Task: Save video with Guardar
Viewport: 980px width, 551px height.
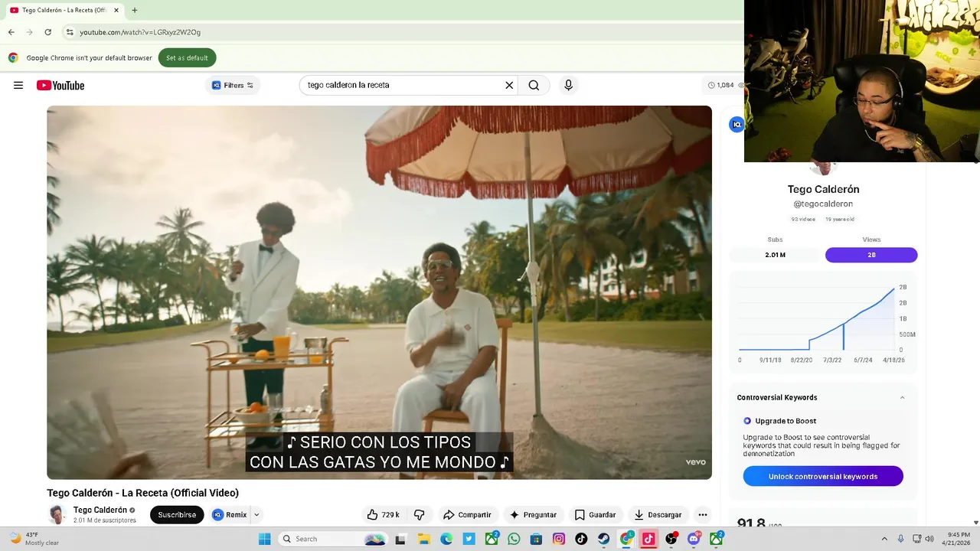Action: coord(595,515)
